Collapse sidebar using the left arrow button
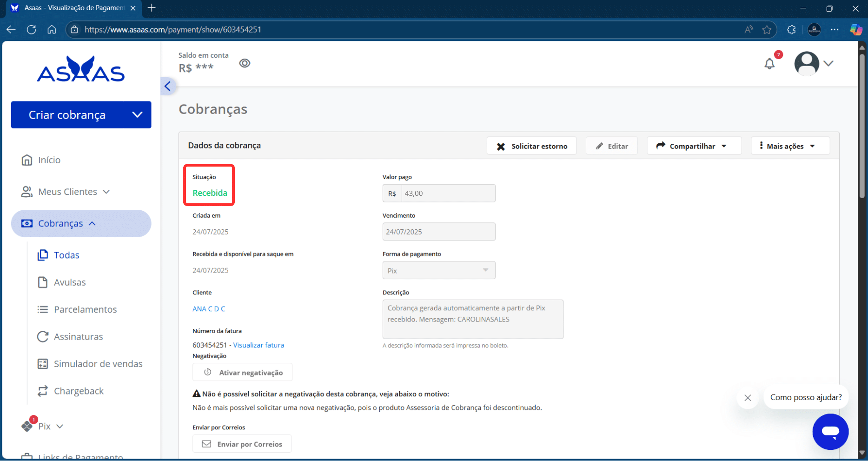 coord(168,86)
